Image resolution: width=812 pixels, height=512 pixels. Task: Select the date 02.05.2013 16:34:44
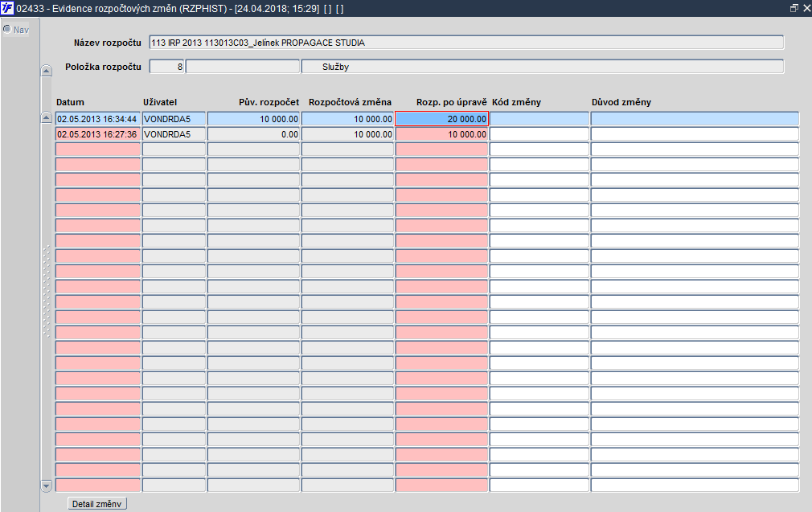97,119
